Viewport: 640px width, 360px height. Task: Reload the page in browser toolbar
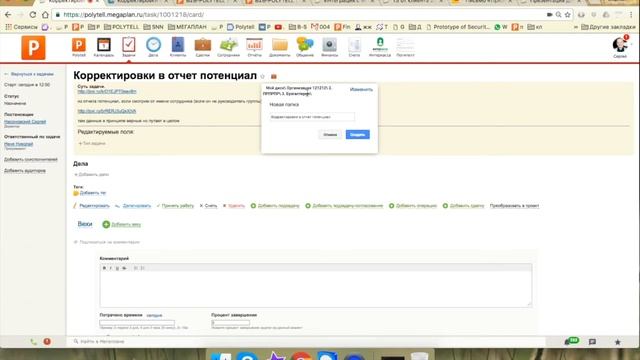tap(33, 15)
